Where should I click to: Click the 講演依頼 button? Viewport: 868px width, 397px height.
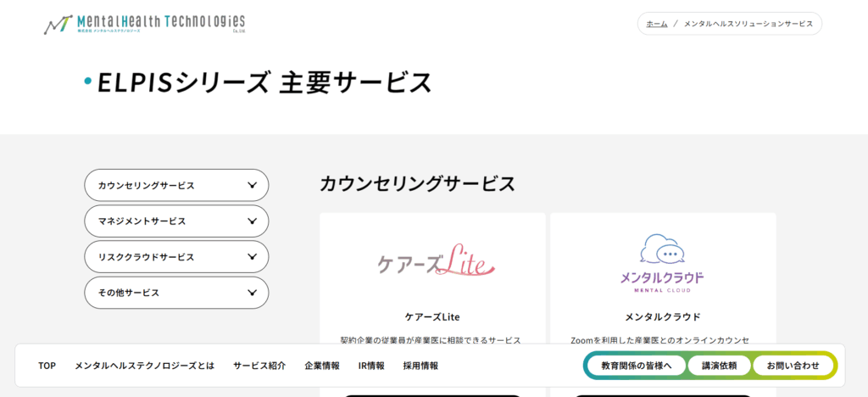click(719, 366)
